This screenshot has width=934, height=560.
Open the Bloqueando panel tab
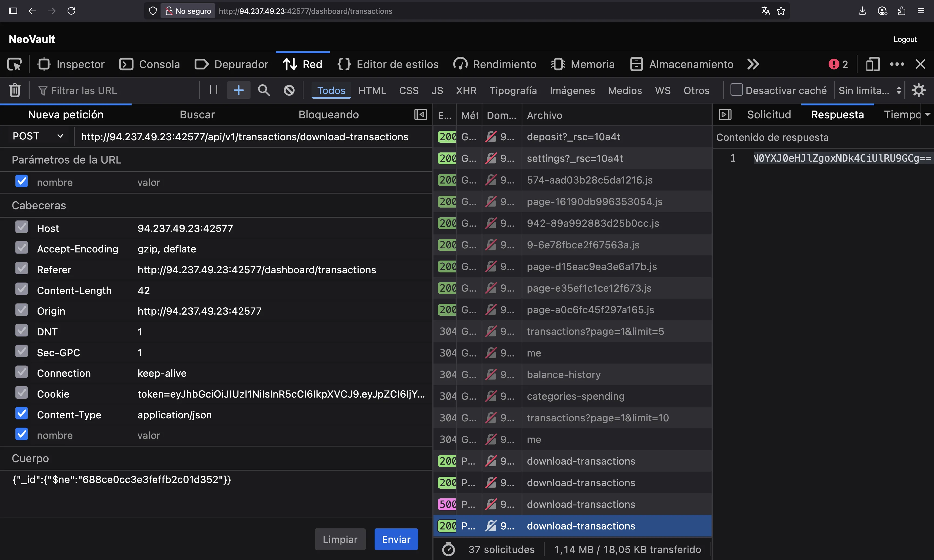click(329, 115)
